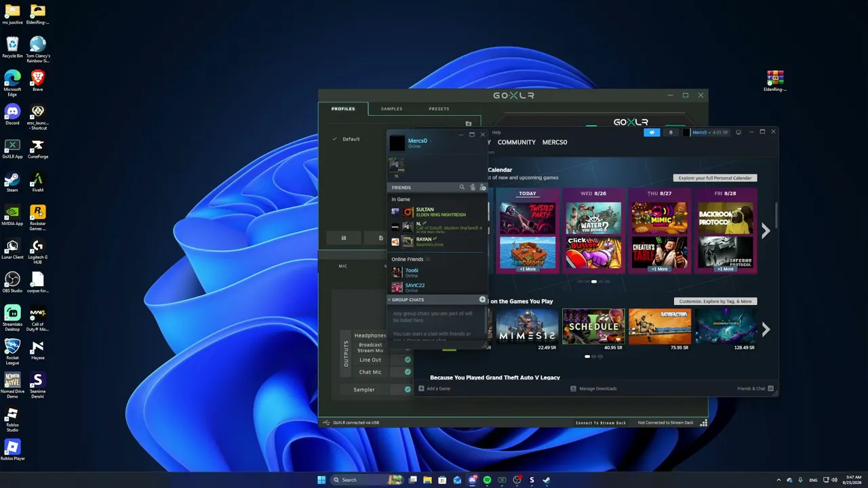
Task: Click Connect To Stream Deck in GoXLR
Action: click(x=601, y=423)
